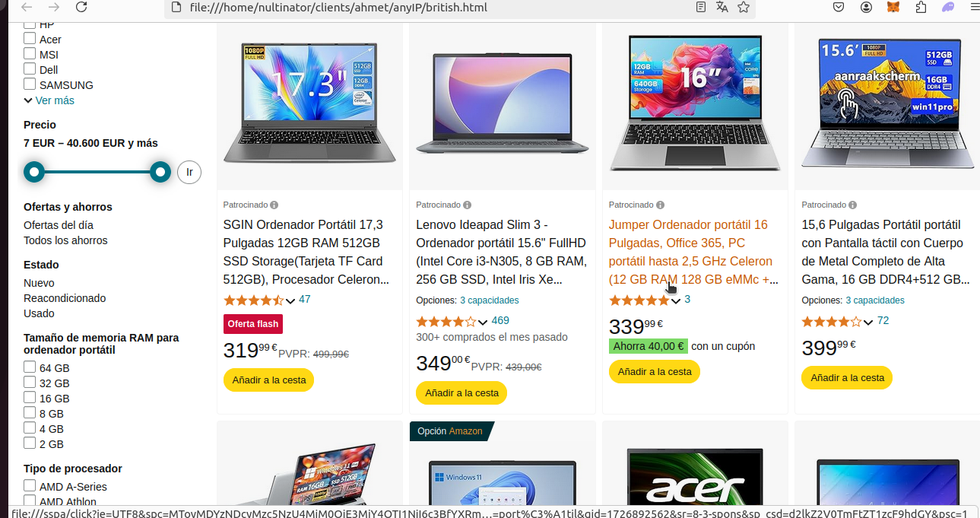980x518 pixels.
Task: Open the MetaMask fox extension icon
Action: click(x=894, y=8)
